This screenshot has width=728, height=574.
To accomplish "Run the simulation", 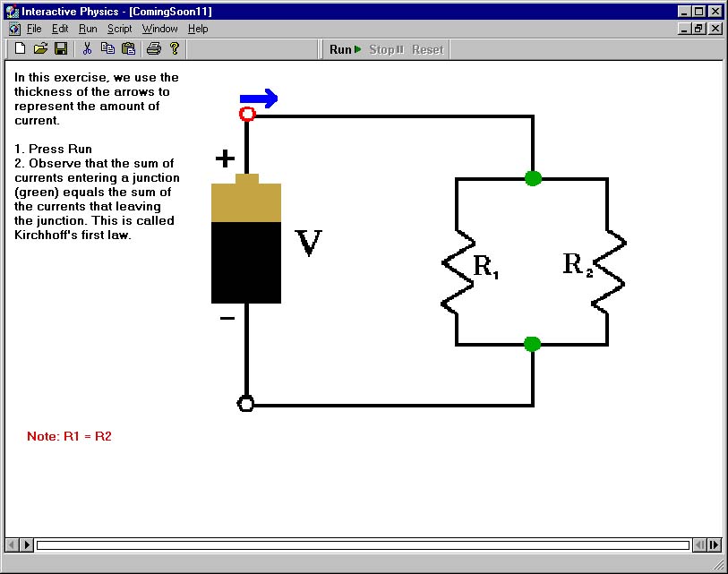I will tap(345, 49).
